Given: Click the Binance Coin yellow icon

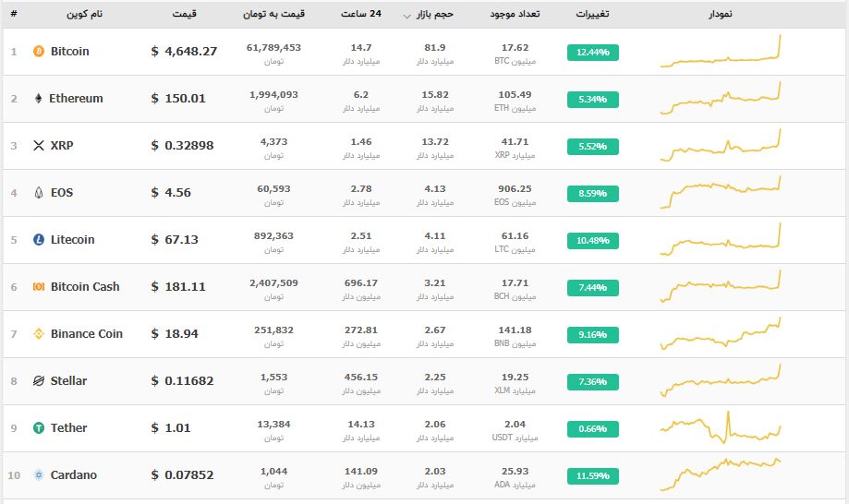Looking at the screenshot, I should point(39,334).
